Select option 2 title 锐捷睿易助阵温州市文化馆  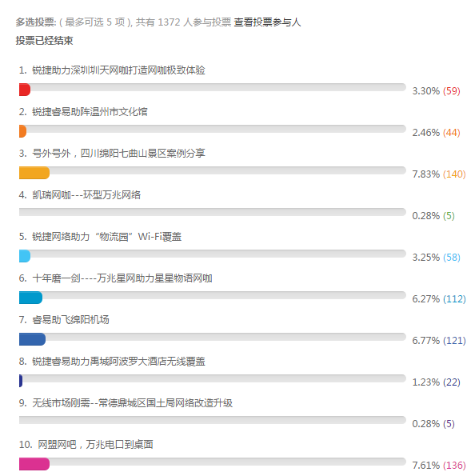83,112
